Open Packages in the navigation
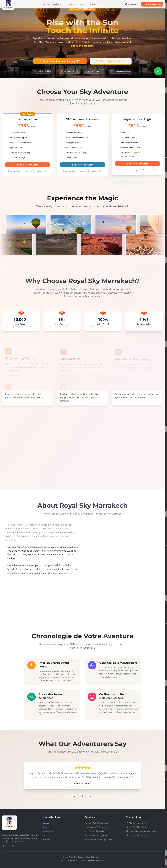 (x=57, y=4)
